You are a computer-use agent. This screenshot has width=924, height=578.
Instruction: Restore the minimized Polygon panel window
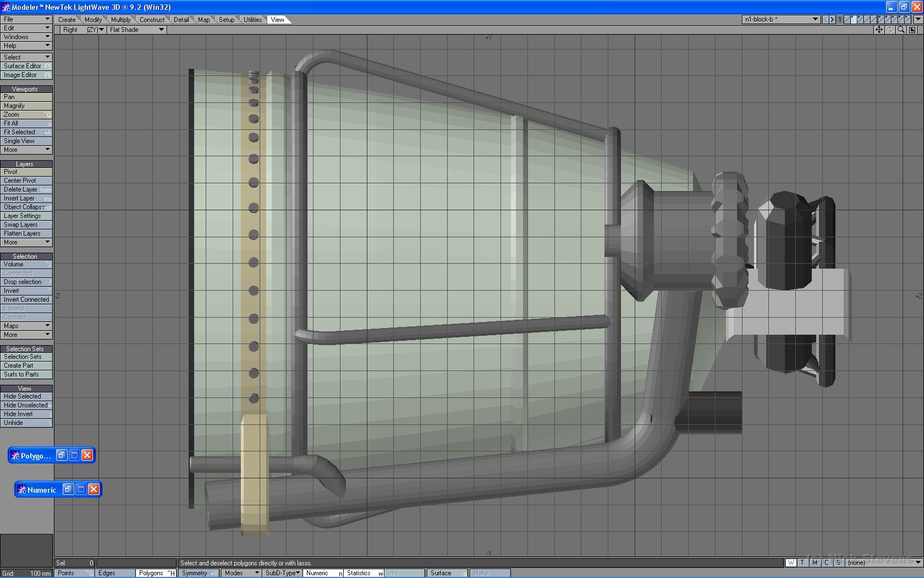click(x=62, y=455)
